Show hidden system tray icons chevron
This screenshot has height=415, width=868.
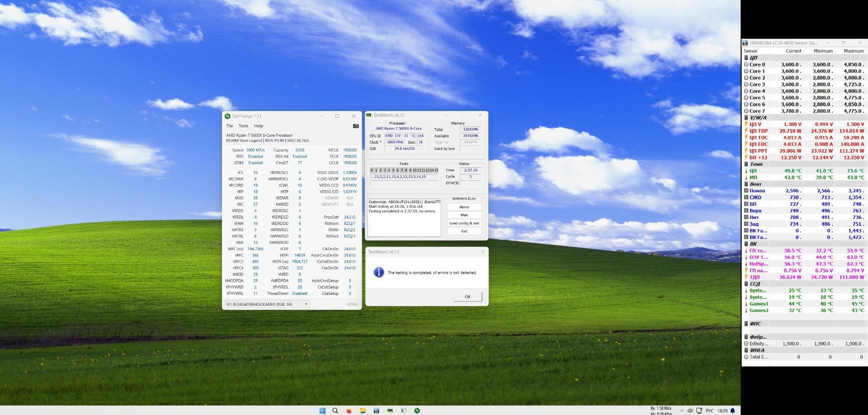pos(682,410)
